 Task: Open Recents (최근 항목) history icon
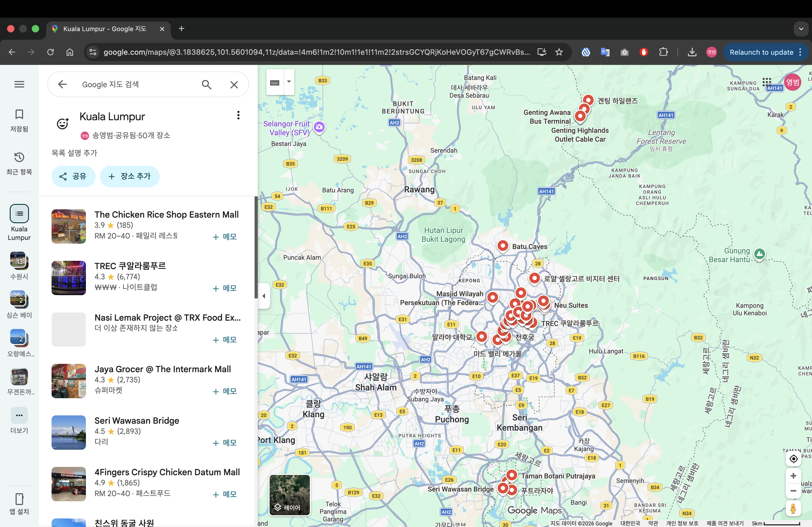pyautogui.click(x=19, y=157)
